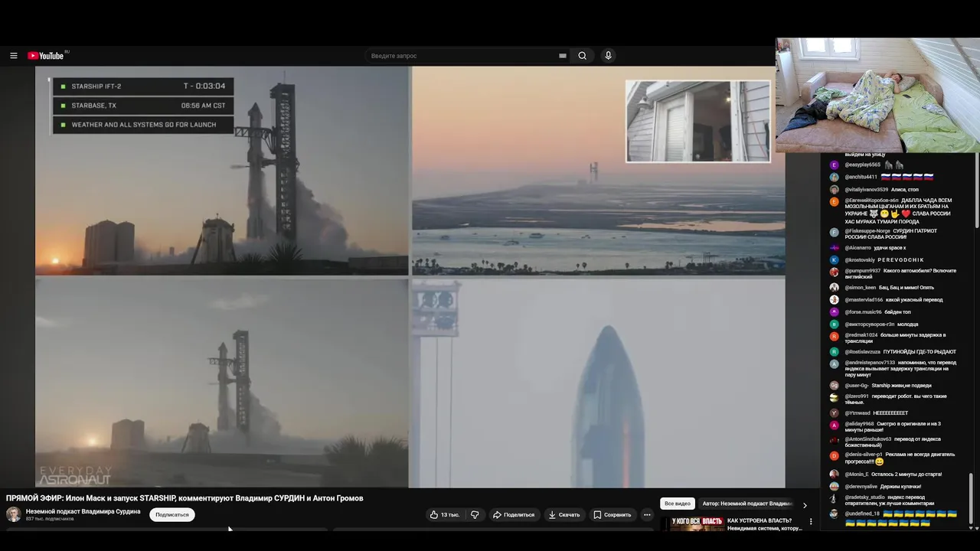The width and height of the screenshot is (980, 551).
Task: Open more actions three-dot menu under video
Action: click(647, 515)
